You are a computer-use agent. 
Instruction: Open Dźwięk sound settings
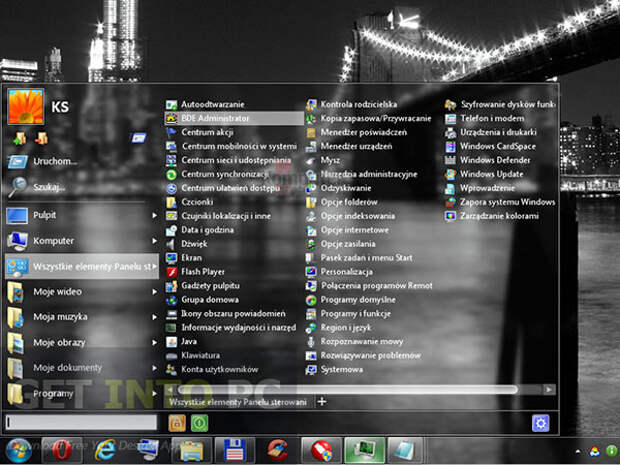click(187, 244)
